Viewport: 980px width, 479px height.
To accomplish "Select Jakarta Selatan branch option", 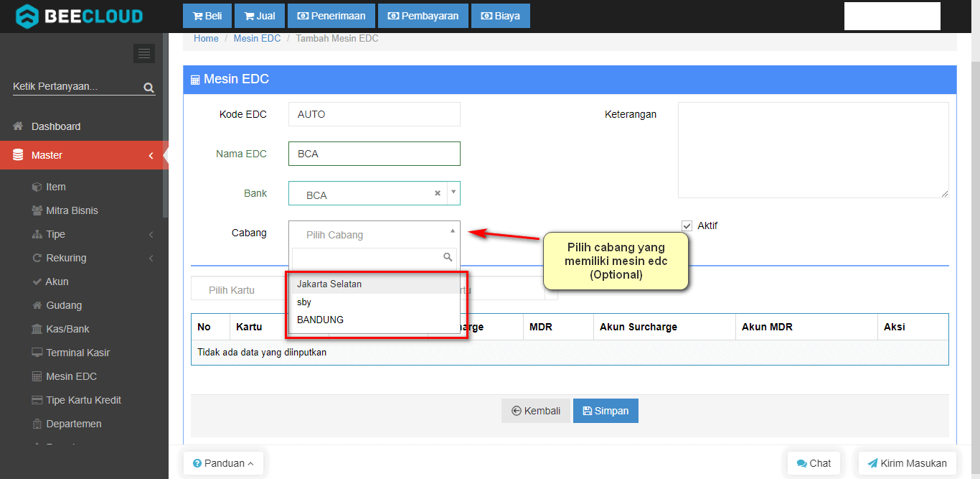I will [374, 284].
